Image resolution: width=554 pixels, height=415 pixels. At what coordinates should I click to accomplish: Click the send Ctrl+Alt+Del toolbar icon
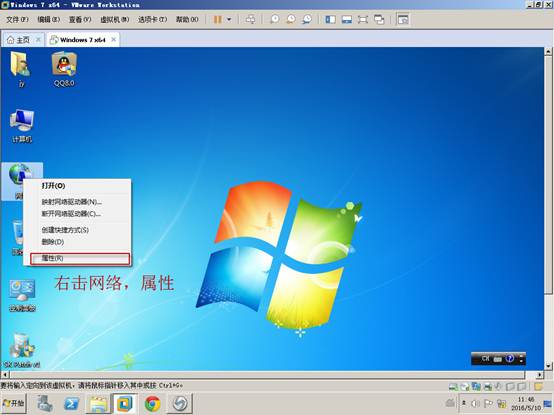[251, 19]
